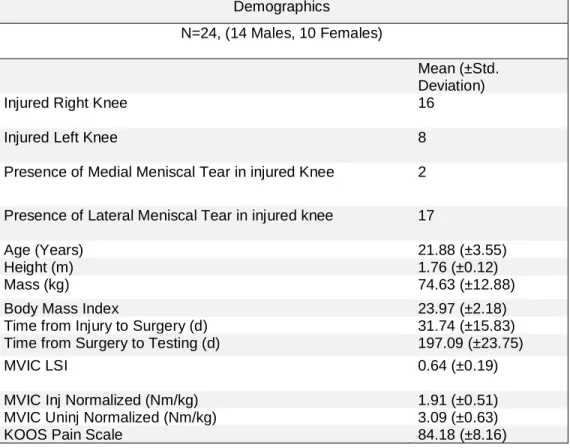Image resolution: width=570 pixels, height=448 pixels.
Task: Click the Injured Left Knee value 8
Action: tap(422, 137)
